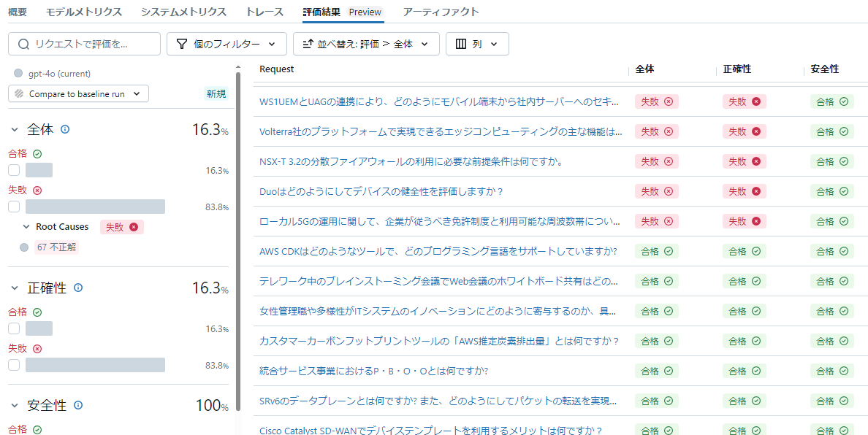Click the funnel filter icon
868x435 pixels.
click(x=182, y=44)
